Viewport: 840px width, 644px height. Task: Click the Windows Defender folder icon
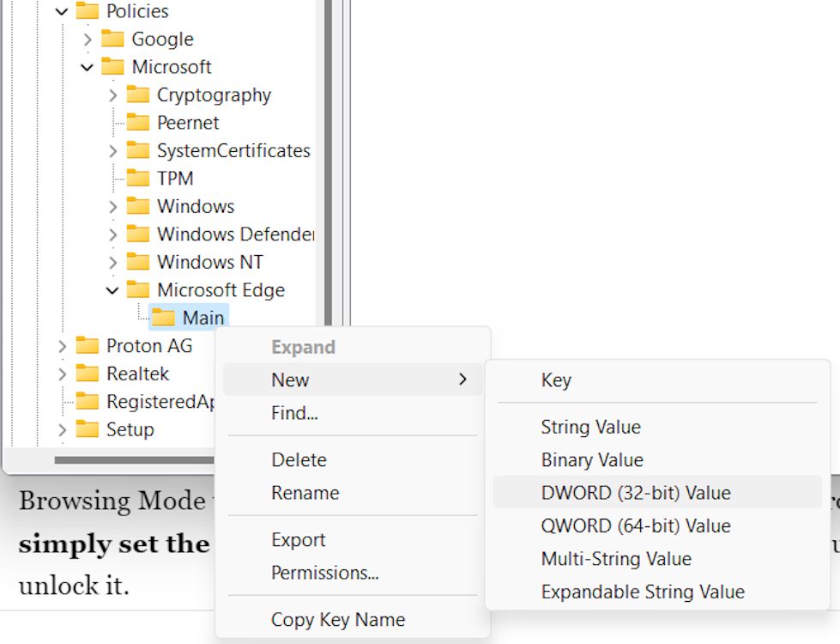coord(137,234)
